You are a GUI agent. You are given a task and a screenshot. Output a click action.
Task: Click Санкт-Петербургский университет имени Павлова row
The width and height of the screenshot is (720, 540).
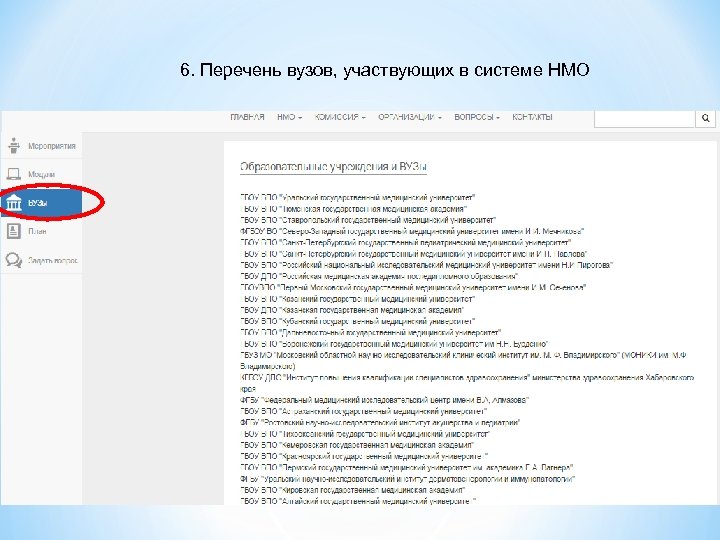tap(414, 254)
